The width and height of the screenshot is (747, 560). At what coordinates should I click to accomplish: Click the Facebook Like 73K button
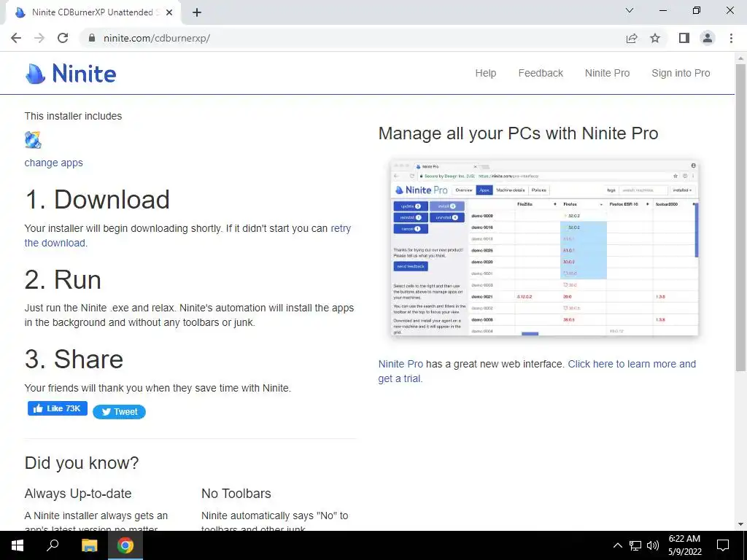pyautogui.click(x=58, y=408)
